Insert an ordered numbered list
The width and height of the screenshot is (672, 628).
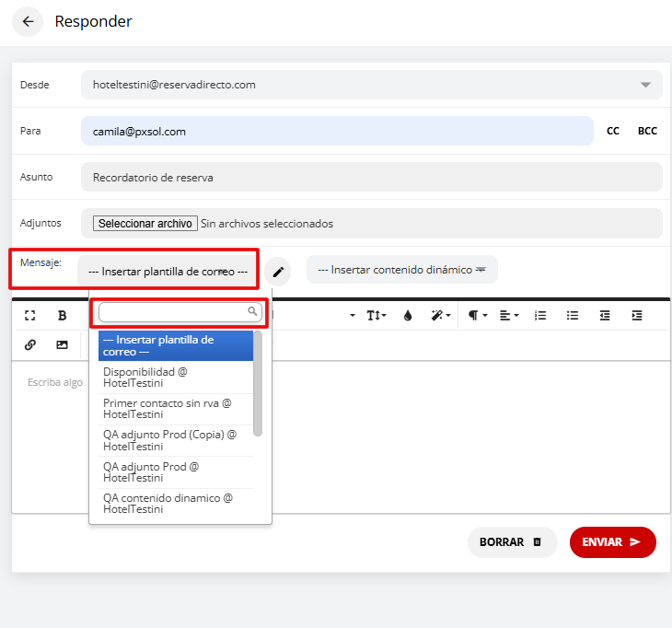(540, 315)
